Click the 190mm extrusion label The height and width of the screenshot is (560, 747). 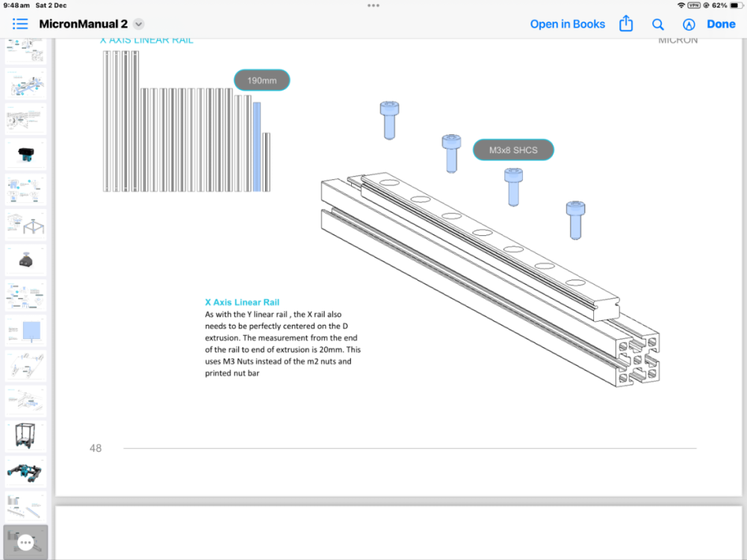261,81
